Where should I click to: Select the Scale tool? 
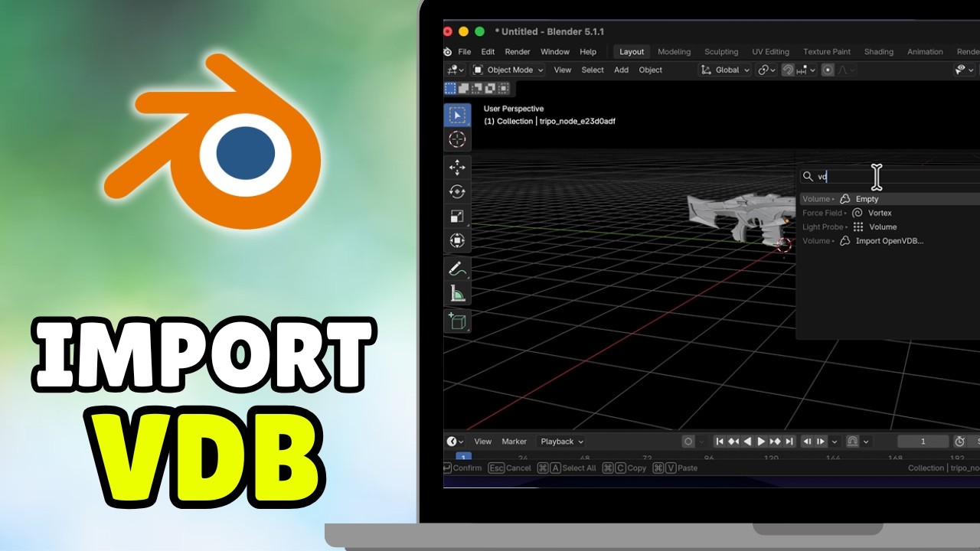click(x=457, y=217)
